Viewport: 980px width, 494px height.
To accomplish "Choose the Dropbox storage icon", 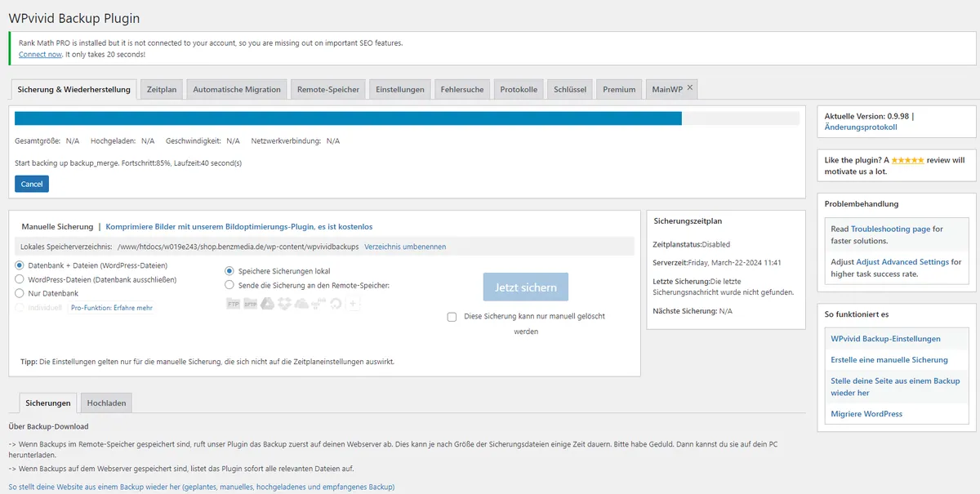I will click(x=284, y=304).
